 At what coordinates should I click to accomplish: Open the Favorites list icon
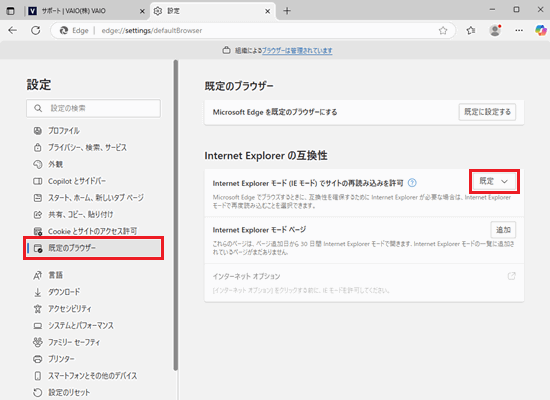coord(471,31)
